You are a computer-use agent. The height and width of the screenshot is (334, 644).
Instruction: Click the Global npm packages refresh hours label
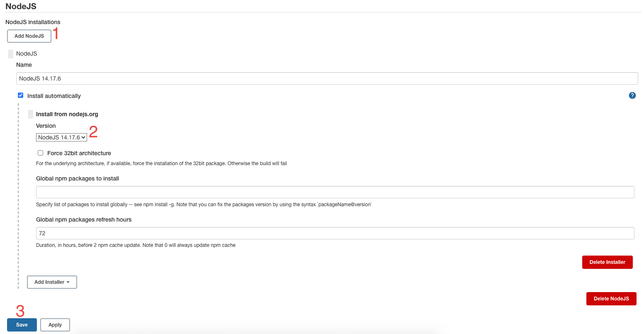pos(84,219)
